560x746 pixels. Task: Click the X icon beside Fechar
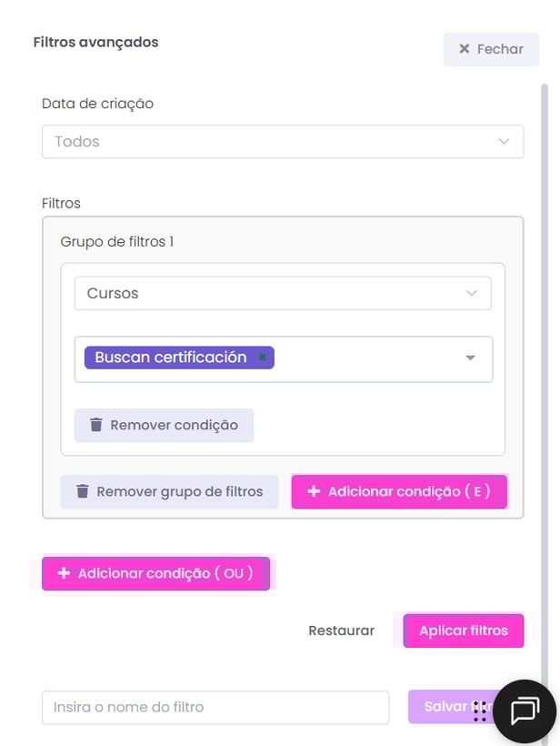(x=464, y=49)
